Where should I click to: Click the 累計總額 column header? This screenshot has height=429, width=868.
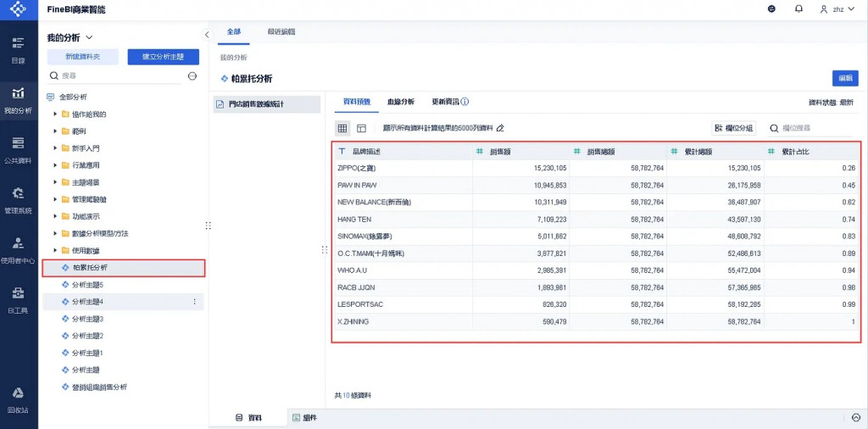click(715, 151)
